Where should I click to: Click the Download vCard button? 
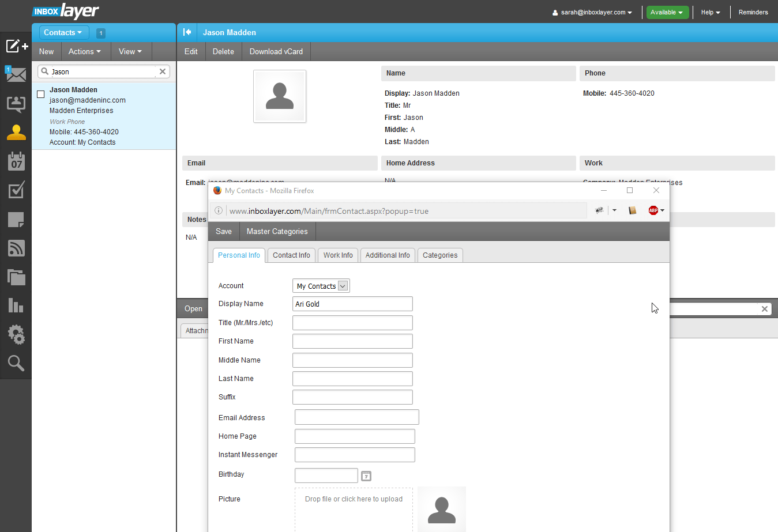(276, 51)
